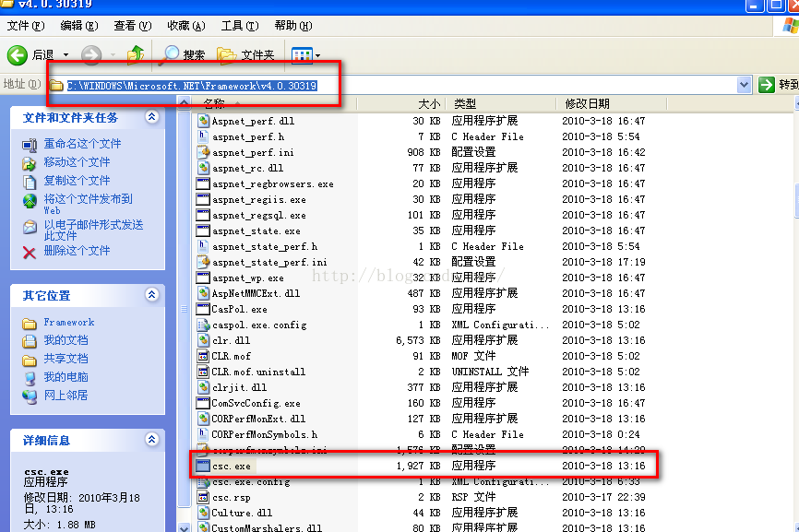This screenshot has height=532, width=799.
Task: Collapse the 详细信息 panel
Action: [151, 440]
